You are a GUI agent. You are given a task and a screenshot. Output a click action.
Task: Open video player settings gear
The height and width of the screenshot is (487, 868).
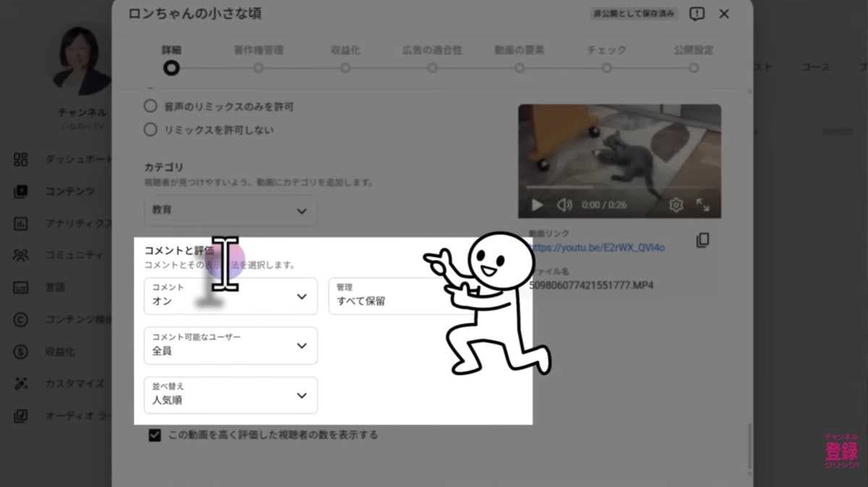click(x=675, y=205)
